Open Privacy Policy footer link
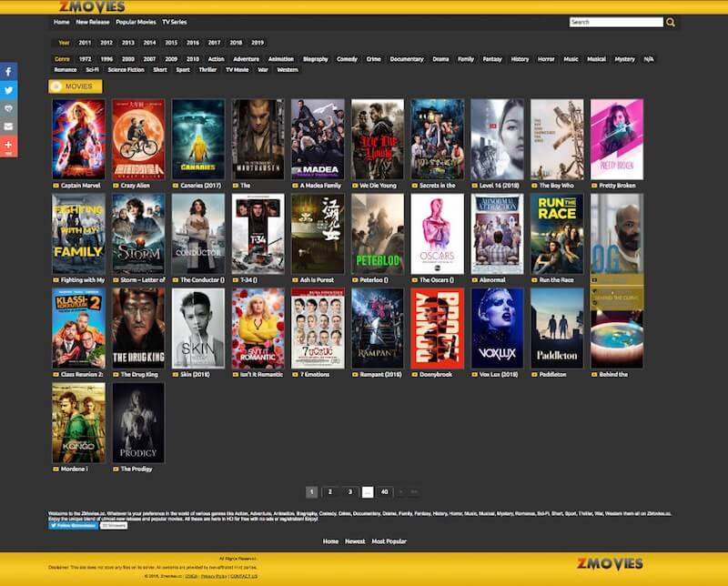728x586 pixels. click(x=214, y=576)
